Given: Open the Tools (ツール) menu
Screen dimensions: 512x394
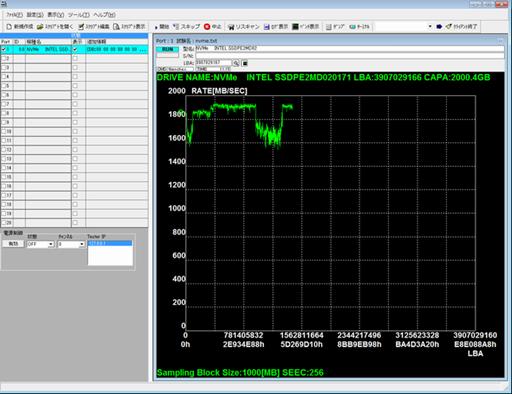Looking at the screenshot, I should (x=79, y=15).
